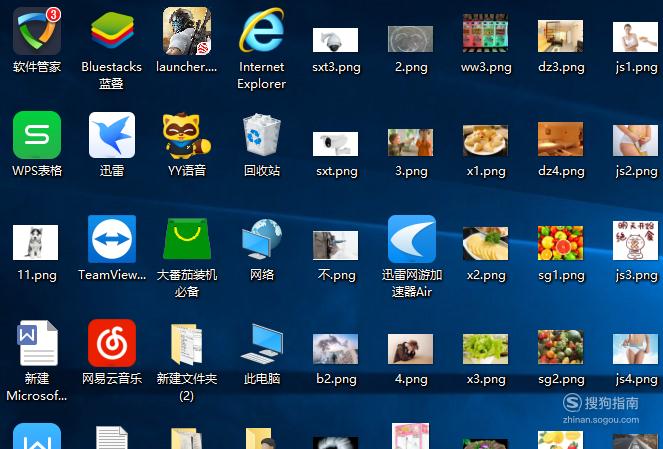Image resolution: width=663 pixels, height=449 pixels.
Task: Select the 新建文件夹 (2) folder
Action: pyautogui.click(x=187, y=344)
